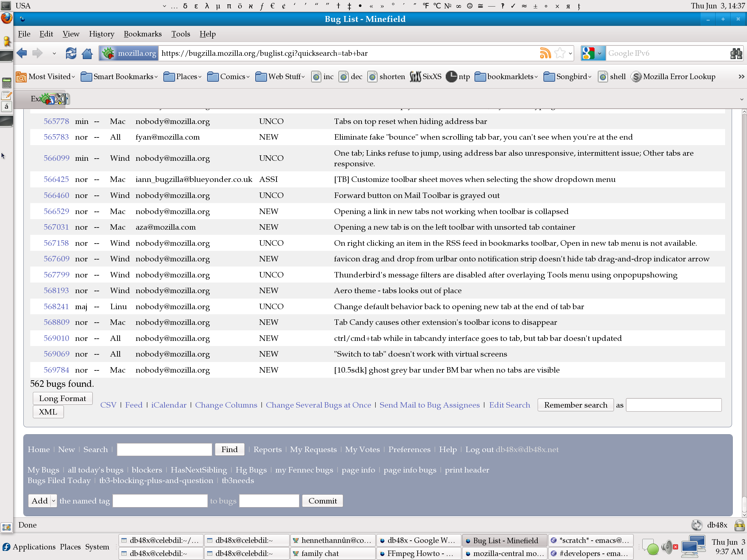Open the Mozilla Error Lookup bookmark
Image resolution: width=747 pixels, height=560 pixels.
[x=673, y=77]
